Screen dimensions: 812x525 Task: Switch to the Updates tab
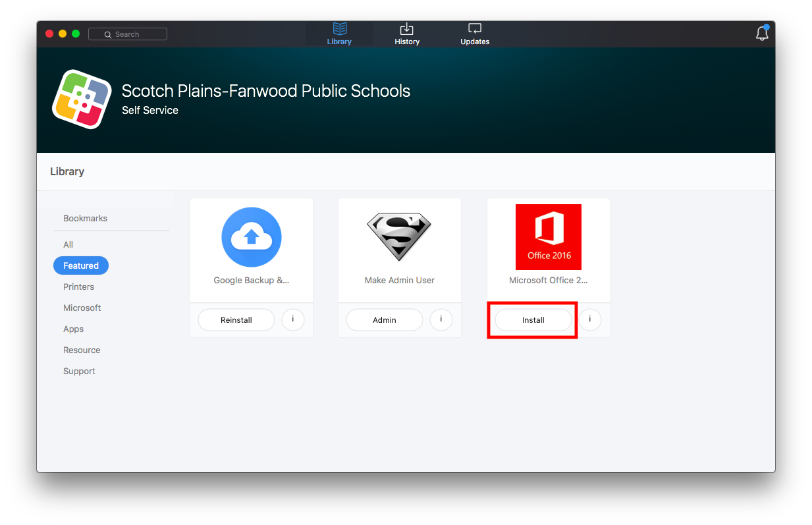click(475, 34)
